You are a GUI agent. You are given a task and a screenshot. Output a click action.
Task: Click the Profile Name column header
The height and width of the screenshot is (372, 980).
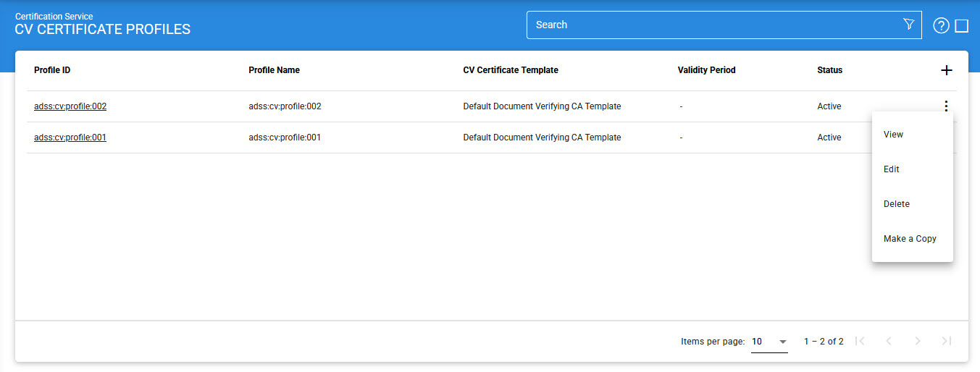pyautogui.click(x=274, y=70)
